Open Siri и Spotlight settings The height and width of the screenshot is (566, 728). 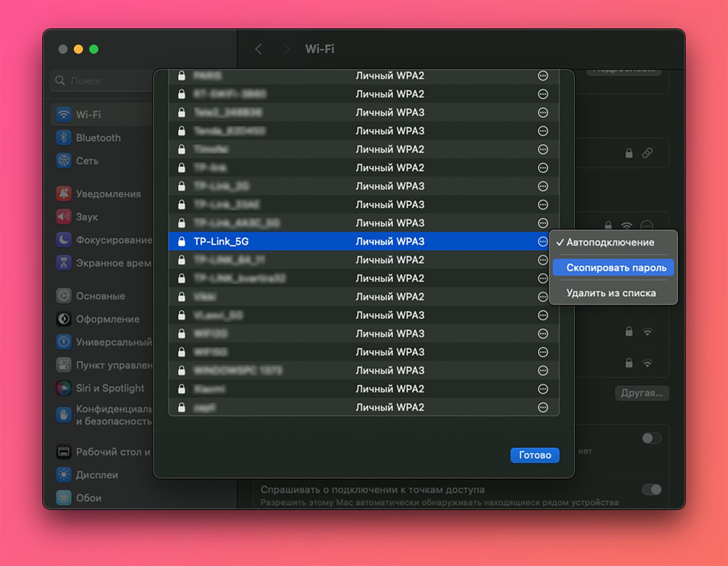tap(110, 388)
